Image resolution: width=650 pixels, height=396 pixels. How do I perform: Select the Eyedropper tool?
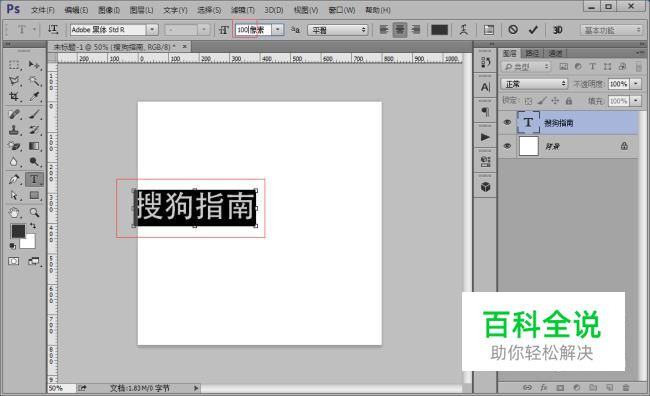tap(34, 96)
